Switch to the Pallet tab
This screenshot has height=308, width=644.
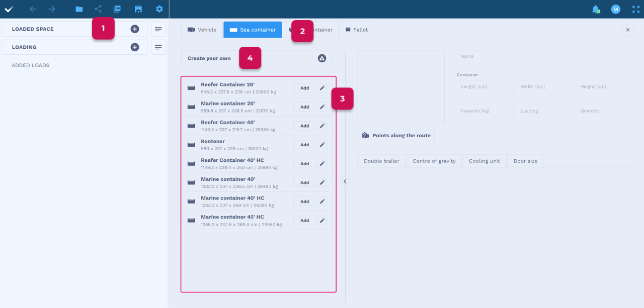point(356,30)
